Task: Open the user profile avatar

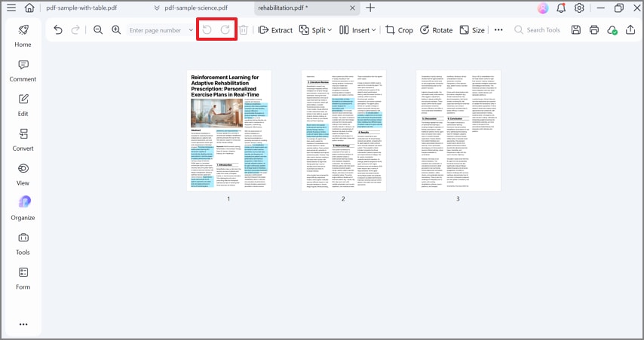Action: point(542,8)
